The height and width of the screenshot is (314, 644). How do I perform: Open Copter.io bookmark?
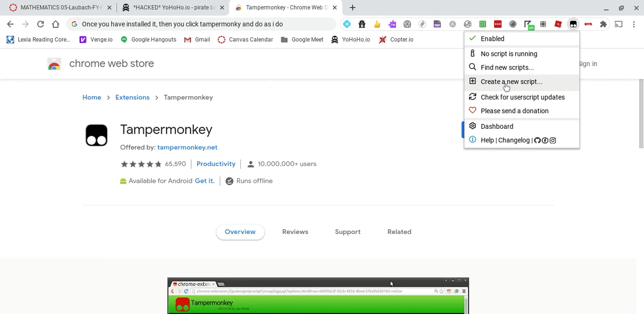(396, 39)
